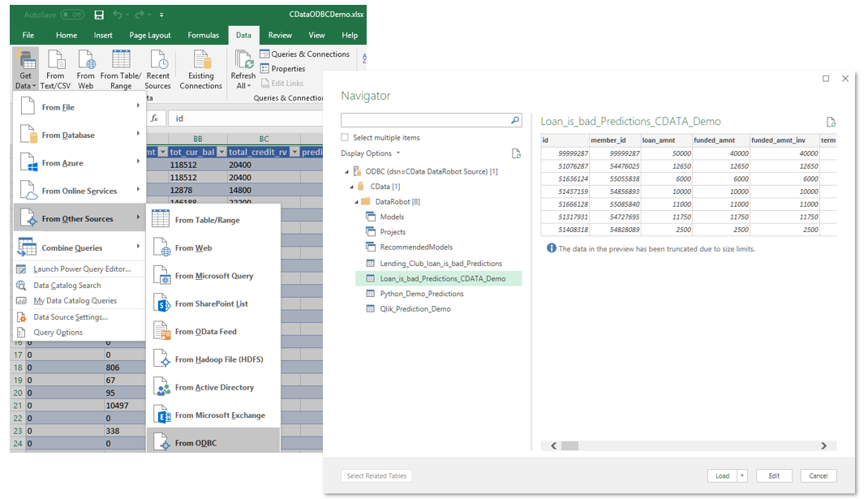Open Display Options dropdown
The image size is (868, 499).
(371, 153)
